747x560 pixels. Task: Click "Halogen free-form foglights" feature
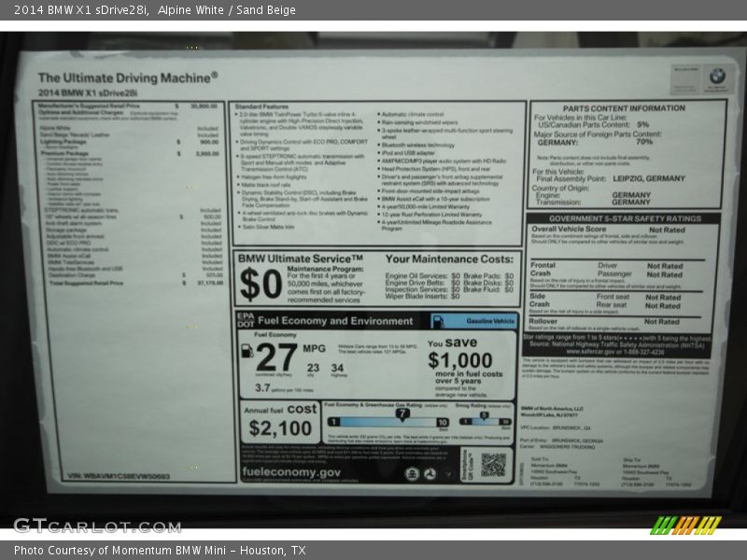point(274,177)
